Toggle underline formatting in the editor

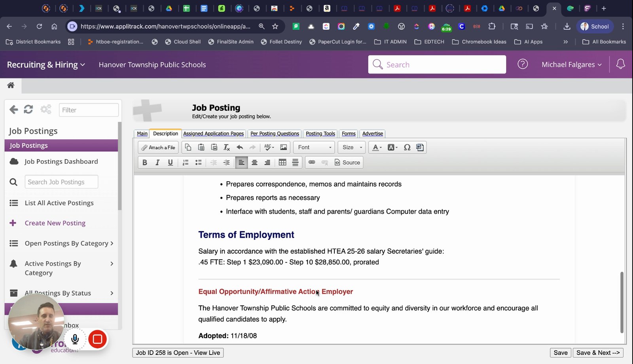coord(170,163)
